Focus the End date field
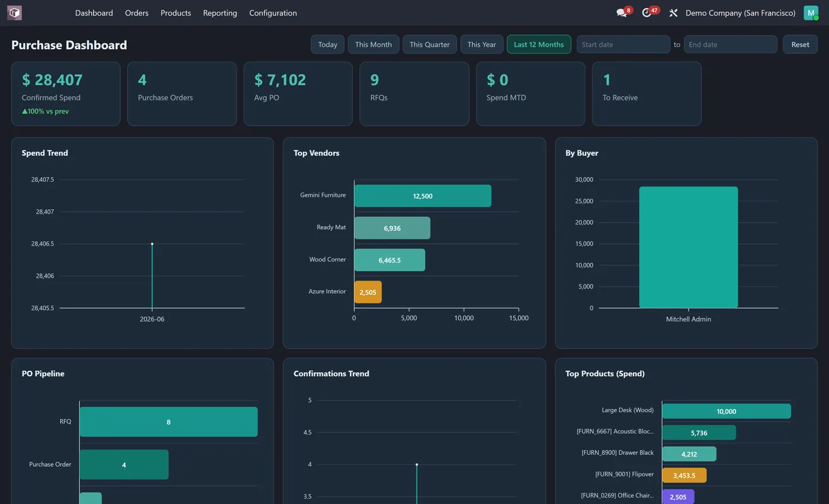 click(x=730, y=44)
